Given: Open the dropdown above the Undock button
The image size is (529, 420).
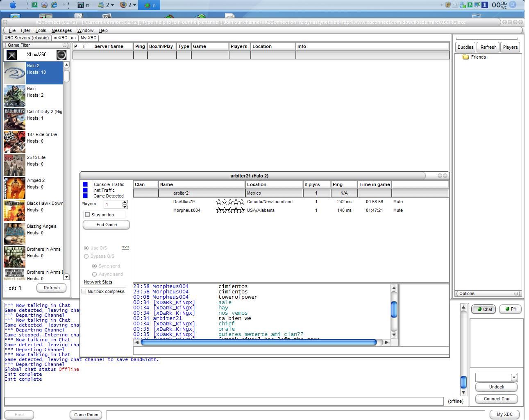Looking at the screenshot, I should [514, 377].
